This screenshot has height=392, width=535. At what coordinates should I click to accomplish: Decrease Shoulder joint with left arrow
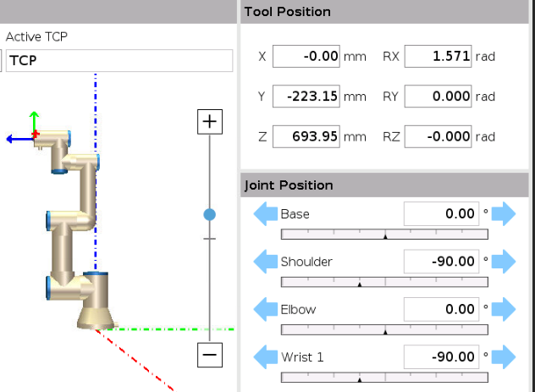pos(266,262)
